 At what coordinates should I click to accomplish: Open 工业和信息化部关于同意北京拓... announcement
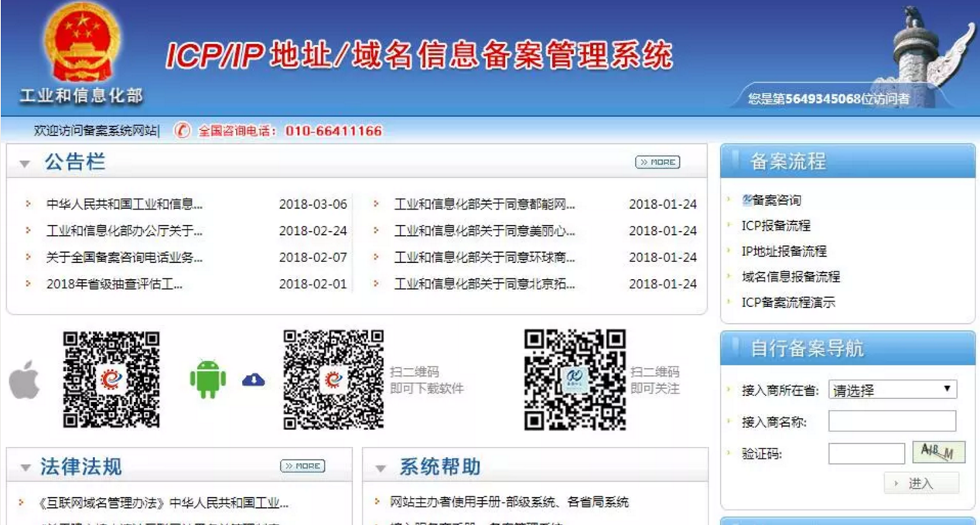pos(485,284)
